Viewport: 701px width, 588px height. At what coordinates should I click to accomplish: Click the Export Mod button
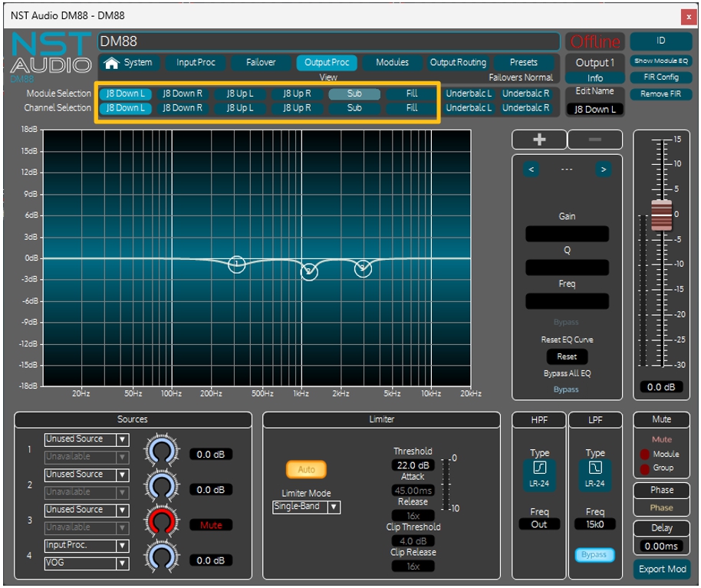click(x=661, y=570)
